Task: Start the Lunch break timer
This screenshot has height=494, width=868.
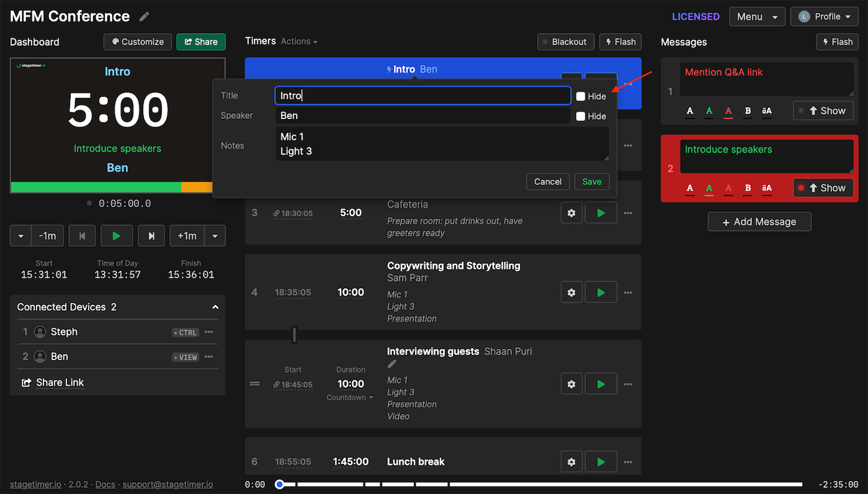Action: (x=600, y=461)
